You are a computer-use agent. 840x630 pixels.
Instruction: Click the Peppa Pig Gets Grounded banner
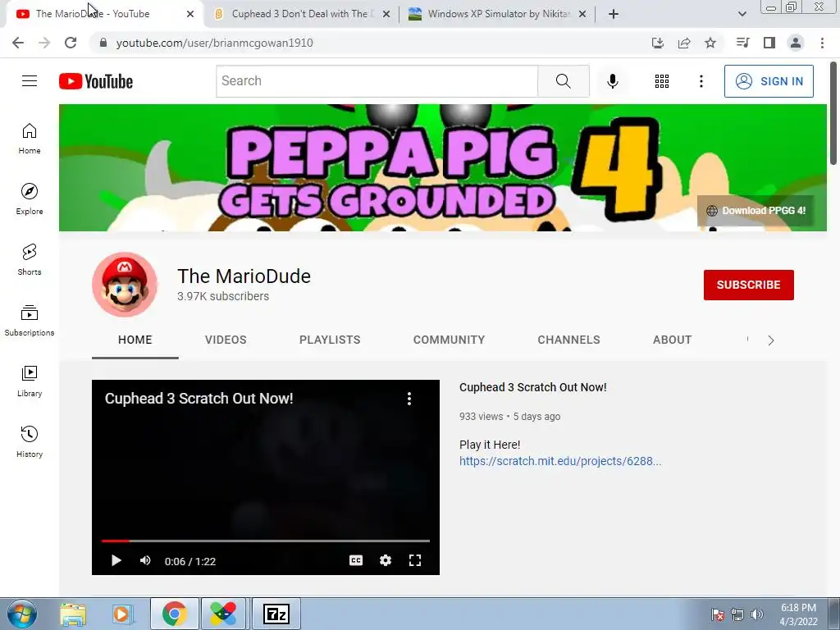click(442, 167)
